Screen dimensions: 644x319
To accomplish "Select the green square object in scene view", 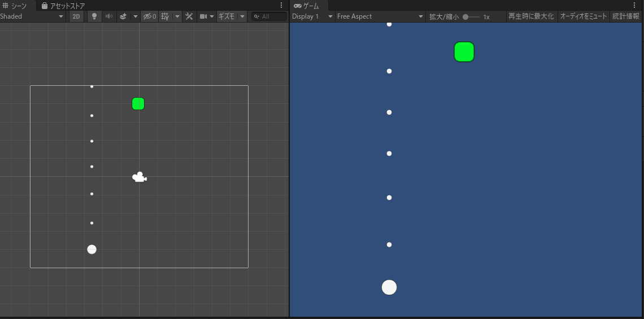I will pyautogui.click(x=138, y=104).
